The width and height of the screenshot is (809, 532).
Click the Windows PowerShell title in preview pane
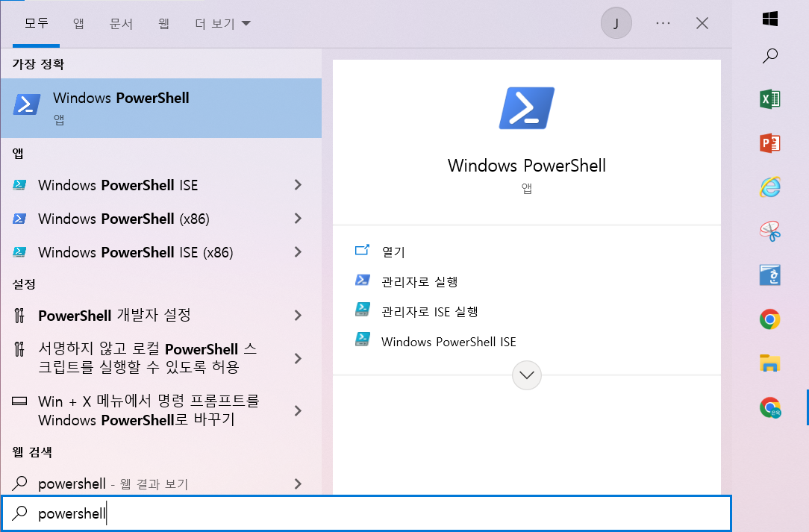527,166
